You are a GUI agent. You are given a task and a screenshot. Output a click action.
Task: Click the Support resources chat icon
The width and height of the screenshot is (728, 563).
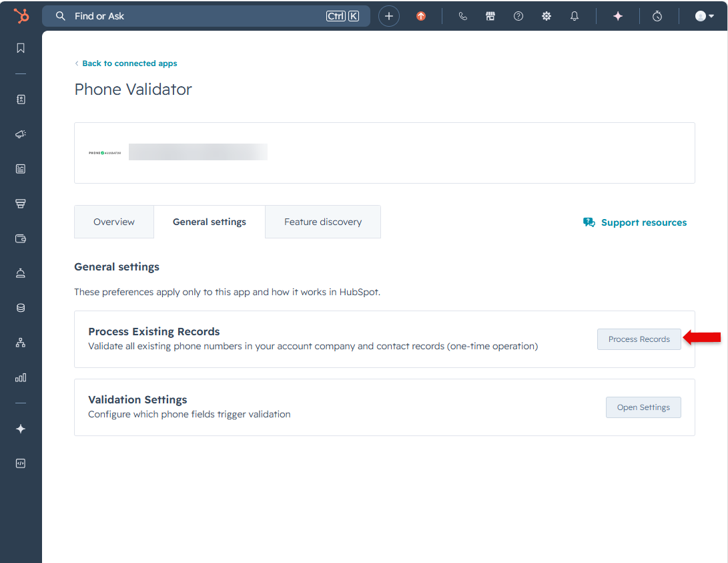point(589,222)
